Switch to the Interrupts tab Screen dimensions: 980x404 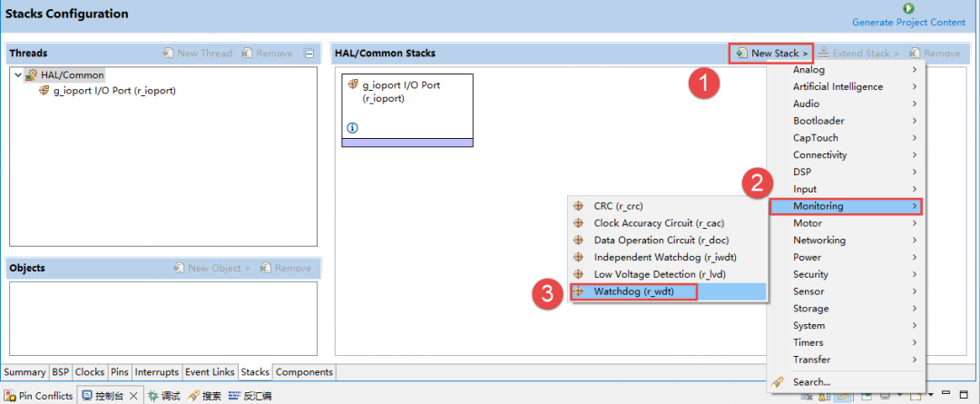coord(157,372)
